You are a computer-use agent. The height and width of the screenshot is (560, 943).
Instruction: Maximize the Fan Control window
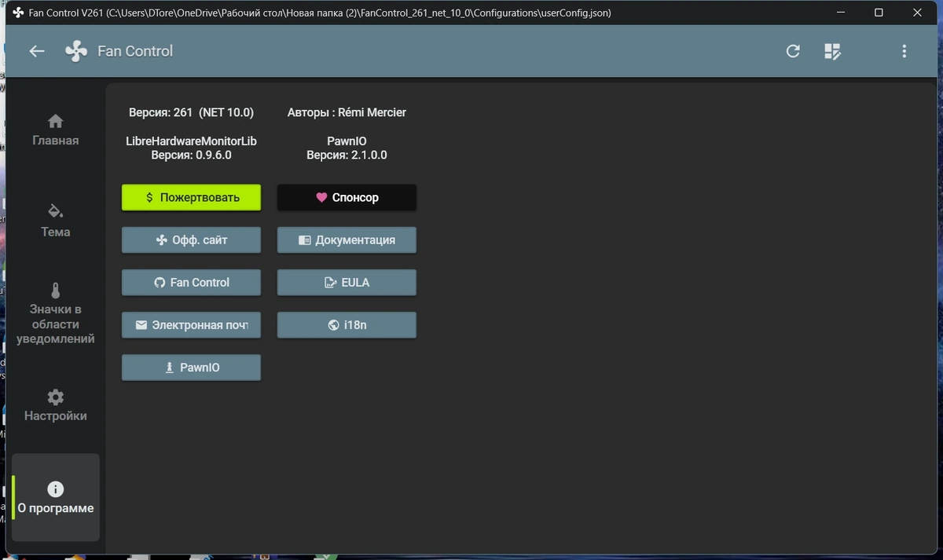click(x=879, y=13)
